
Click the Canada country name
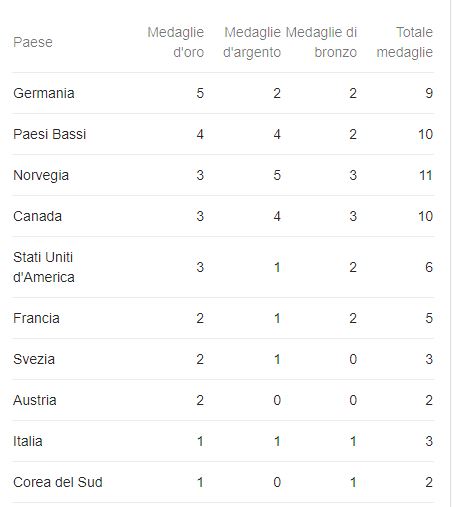pyautogui.click(x=37, y=216)
